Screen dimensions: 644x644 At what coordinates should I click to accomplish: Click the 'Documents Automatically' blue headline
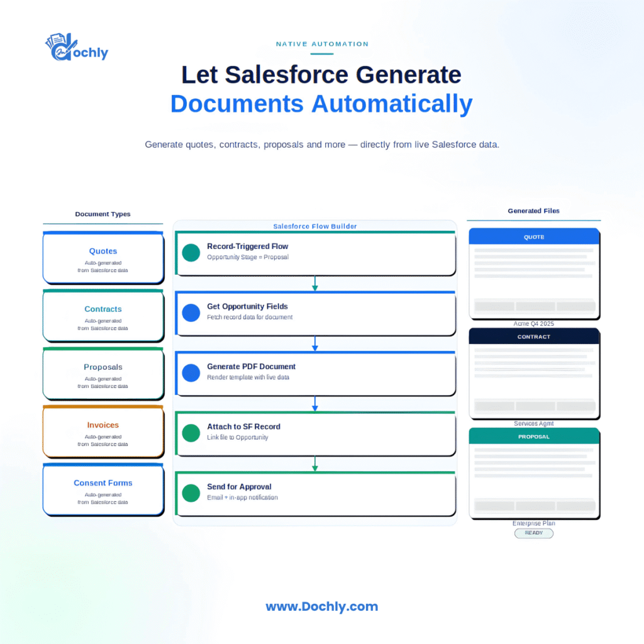click(x=321, y=104)
